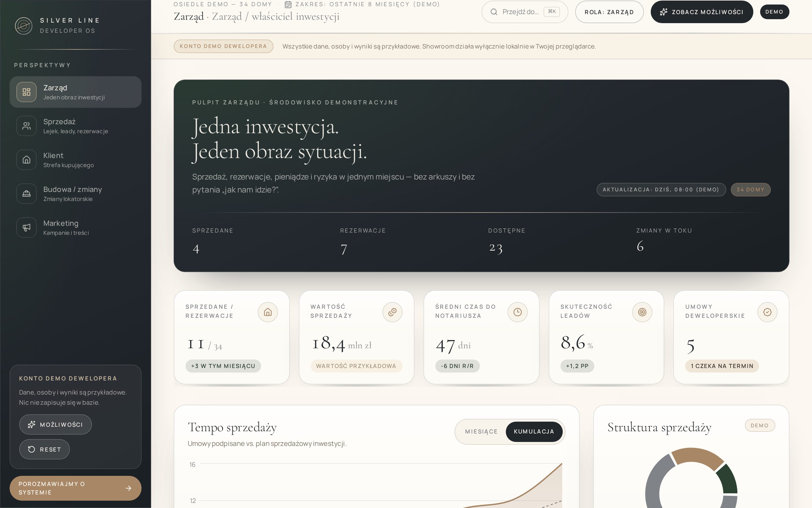Click the Konto demo dewelopera banner badge

[224, 46]
